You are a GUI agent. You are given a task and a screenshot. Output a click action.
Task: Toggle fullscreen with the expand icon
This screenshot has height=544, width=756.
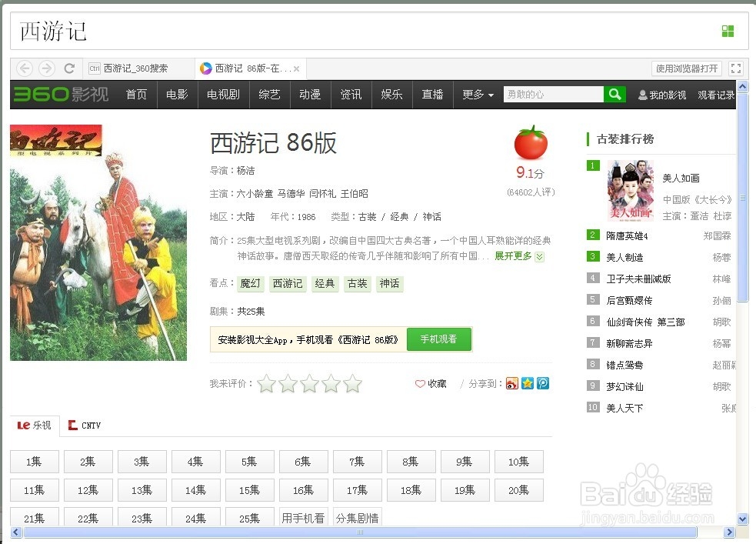[736, 68]
